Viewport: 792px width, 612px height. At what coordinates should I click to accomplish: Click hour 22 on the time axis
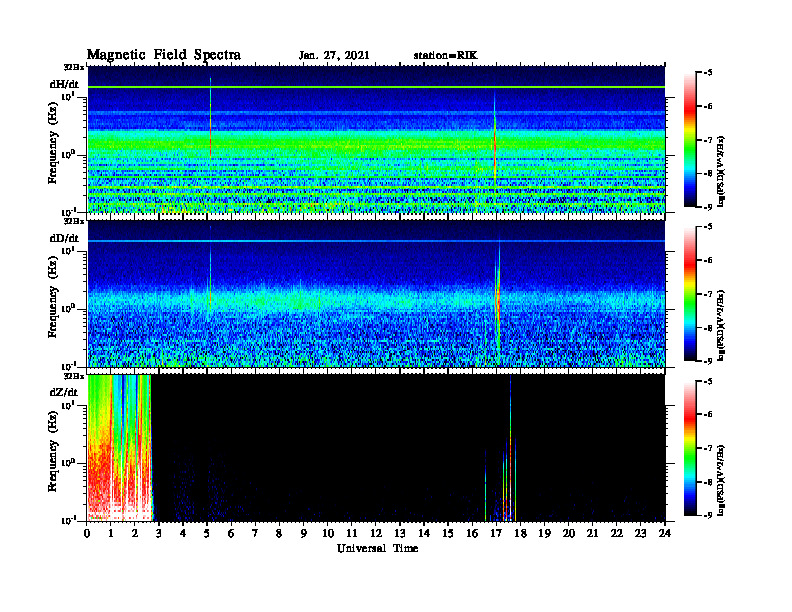[617, 534]
